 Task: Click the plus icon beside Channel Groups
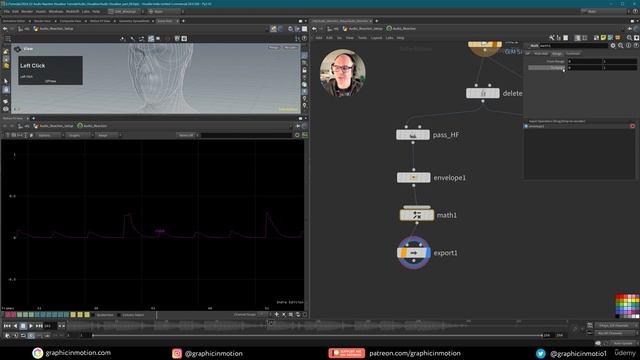click(277, 315)
